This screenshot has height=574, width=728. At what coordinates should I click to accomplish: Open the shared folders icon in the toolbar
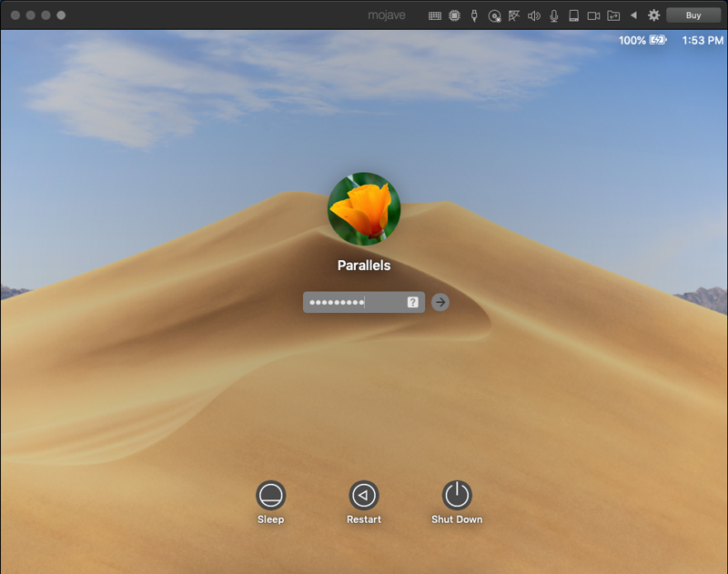coord(612,15)
